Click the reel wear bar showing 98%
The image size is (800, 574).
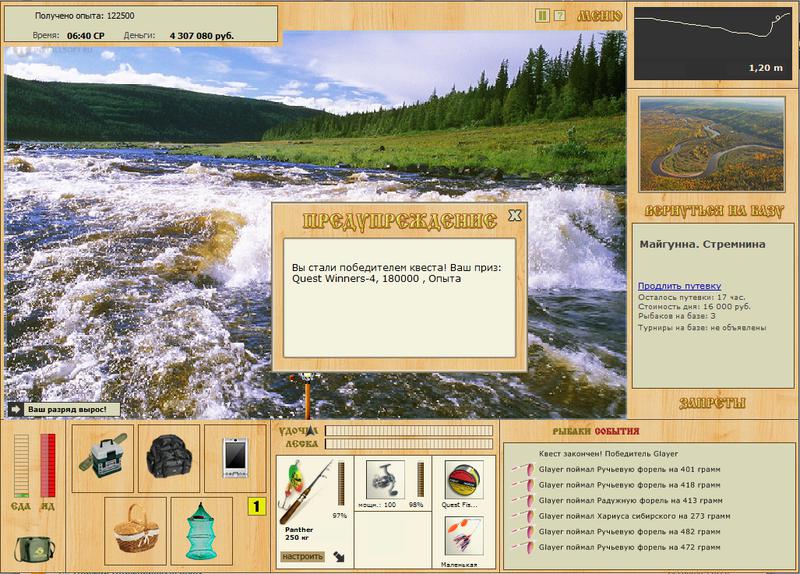[420, 479]
